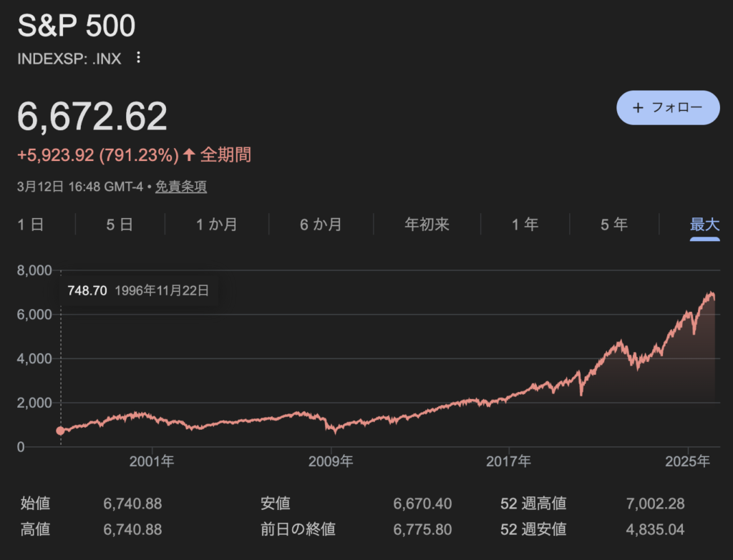Click the 52 週高値 value 7,002.28
The image size is (733, 560).
point(655,504)
